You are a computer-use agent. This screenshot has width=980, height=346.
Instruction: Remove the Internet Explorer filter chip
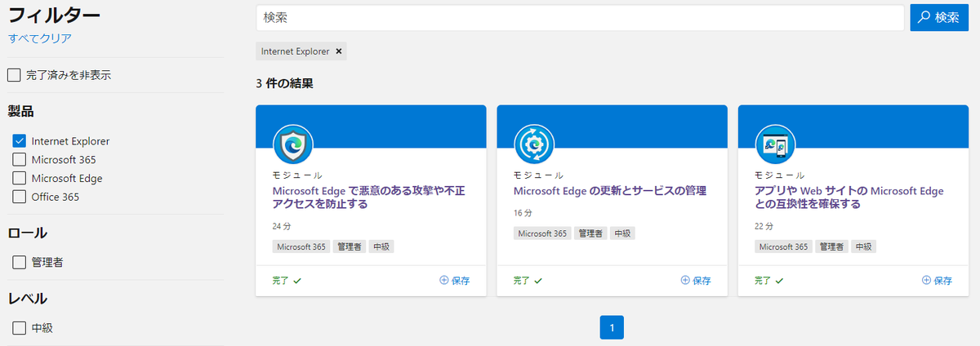(x=339, y=51)
